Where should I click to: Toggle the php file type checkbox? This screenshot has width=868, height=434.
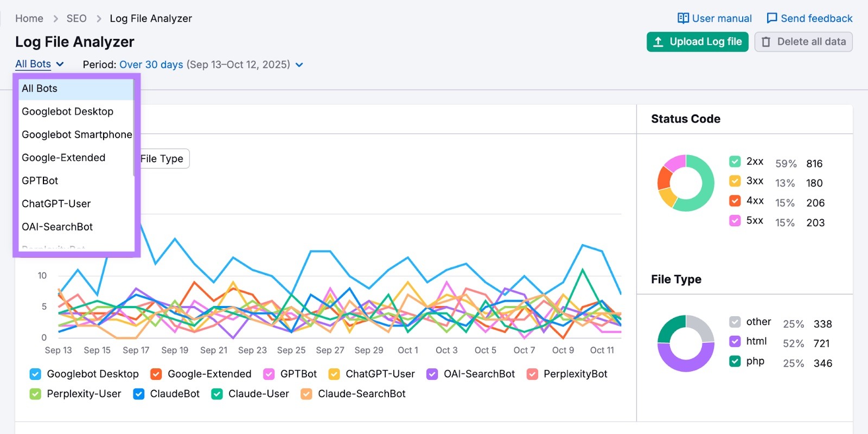(x=735, y=361)
